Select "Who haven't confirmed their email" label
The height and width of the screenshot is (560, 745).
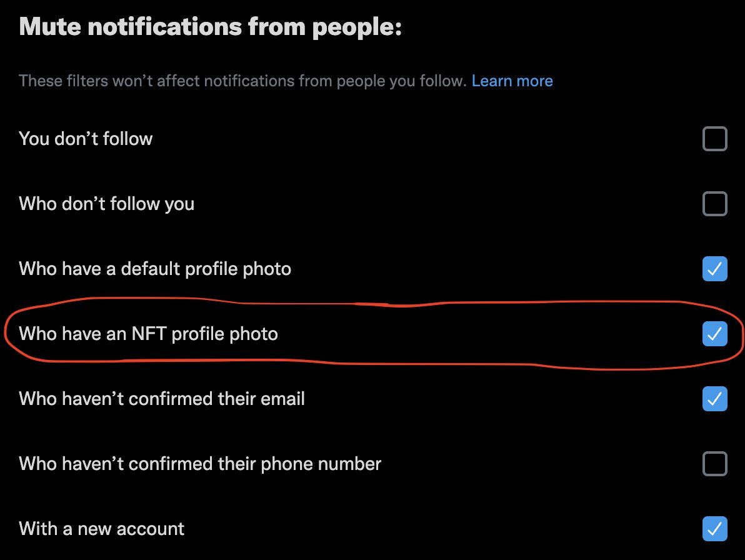point(161,399)
